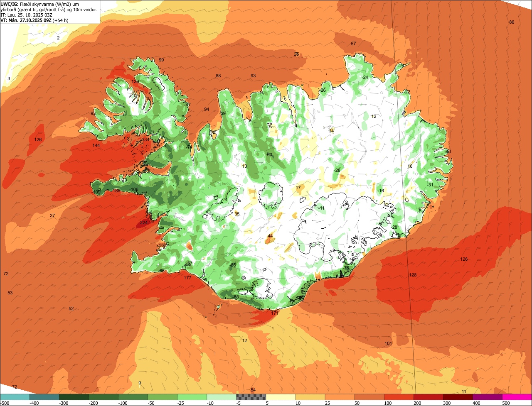Click the map value -83 near the south coast
The width and height of the screenshot is (532, 406).
point(236,297)
